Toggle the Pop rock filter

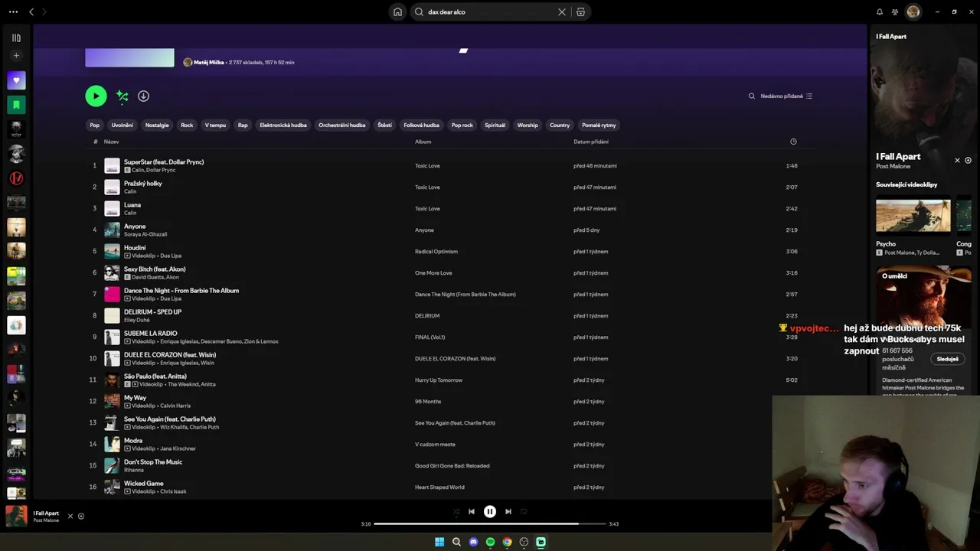click(462, 126)
